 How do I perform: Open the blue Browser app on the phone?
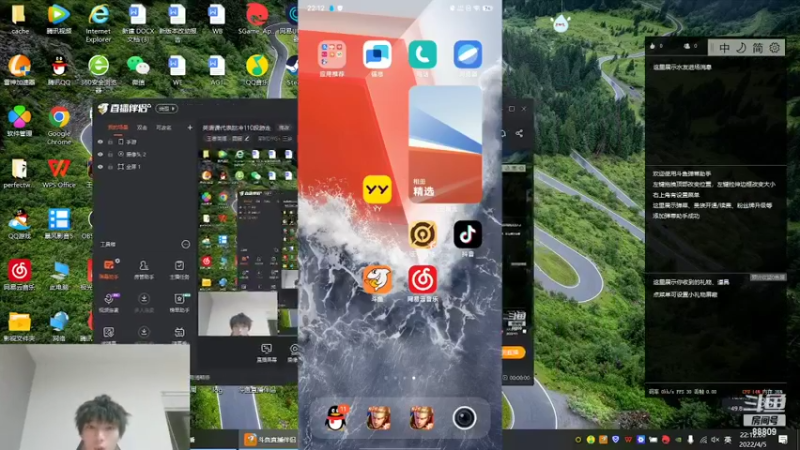tap(467, 54)
